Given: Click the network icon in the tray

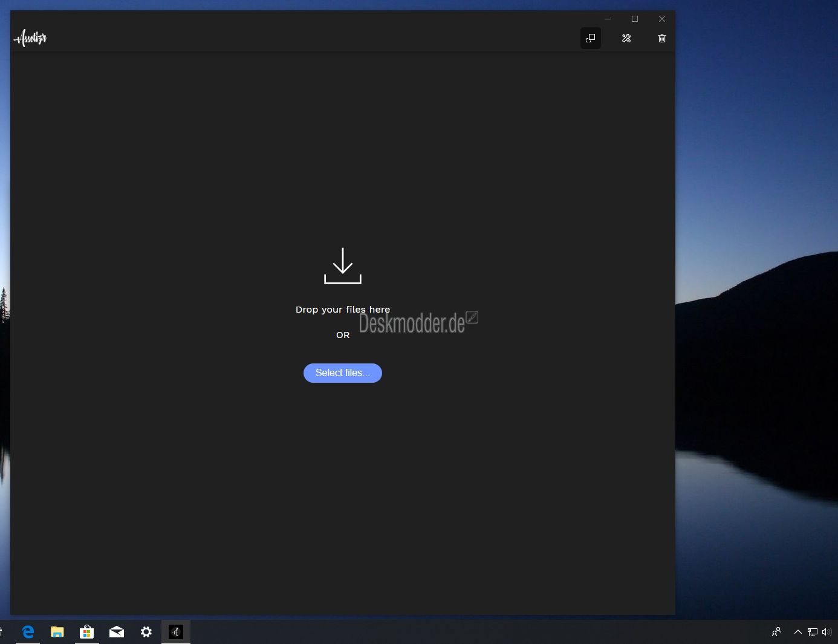Looking at the screenshot, I should coord(813,632).
